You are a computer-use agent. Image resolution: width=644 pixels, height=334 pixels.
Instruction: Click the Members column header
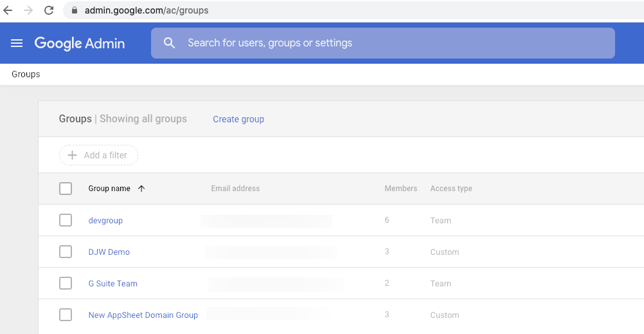(401, 189)
